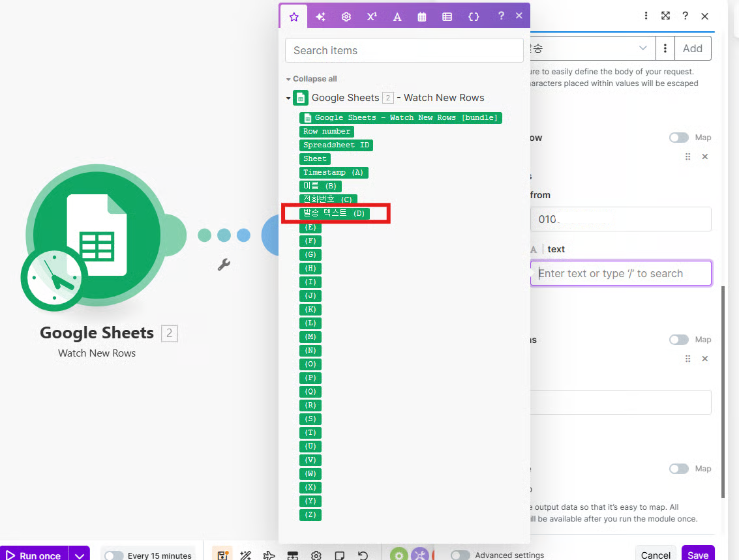Image resolution: width=739 pixels, height=560 pixels.
Task: Switch to text functions tab (A icon)
Action: coord(397,17)
